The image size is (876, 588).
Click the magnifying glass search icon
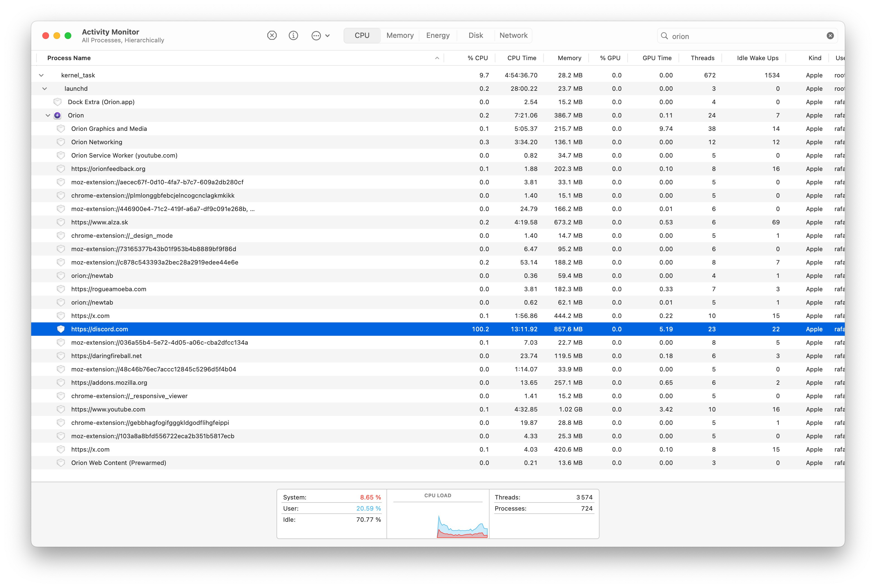pos(664,36)
